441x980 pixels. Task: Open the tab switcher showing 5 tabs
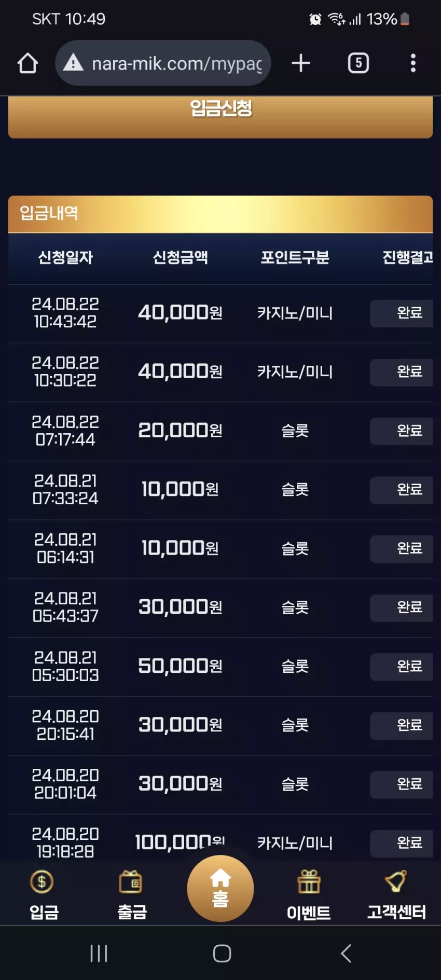[358, 63]
